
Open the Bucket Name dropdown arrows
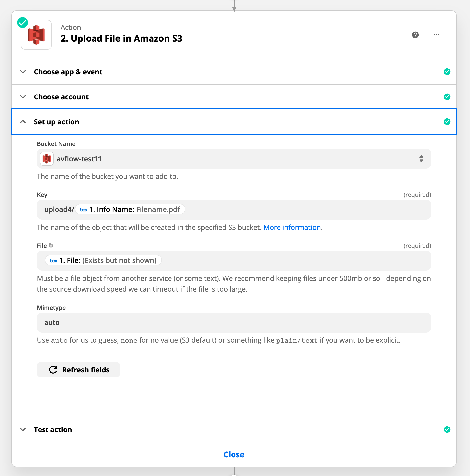(x=421, y=159)
